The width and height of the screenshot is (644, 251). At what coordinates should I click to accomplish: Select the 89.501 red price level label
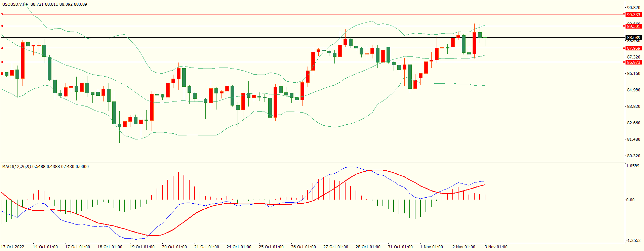(634, 26)
